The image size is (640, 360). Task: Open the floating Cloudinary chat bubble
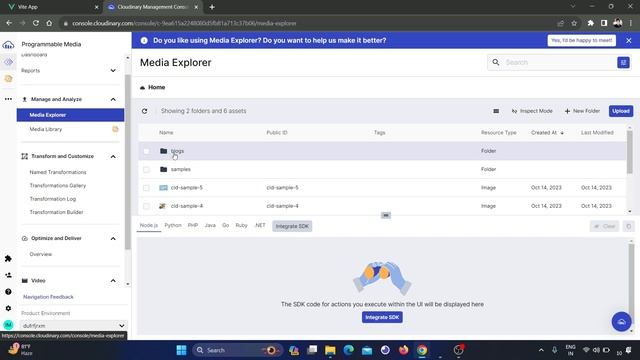tap(621, 322)
